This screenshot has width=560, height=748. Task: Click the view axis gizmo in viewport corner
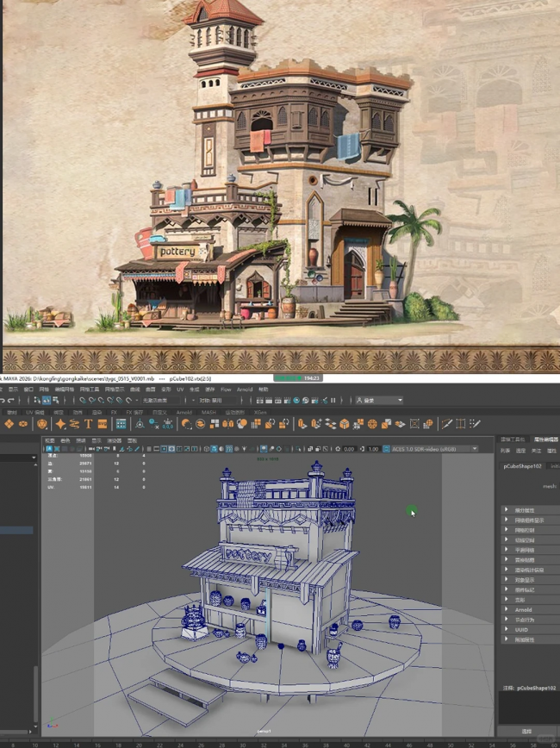click(x=53, y=726)
